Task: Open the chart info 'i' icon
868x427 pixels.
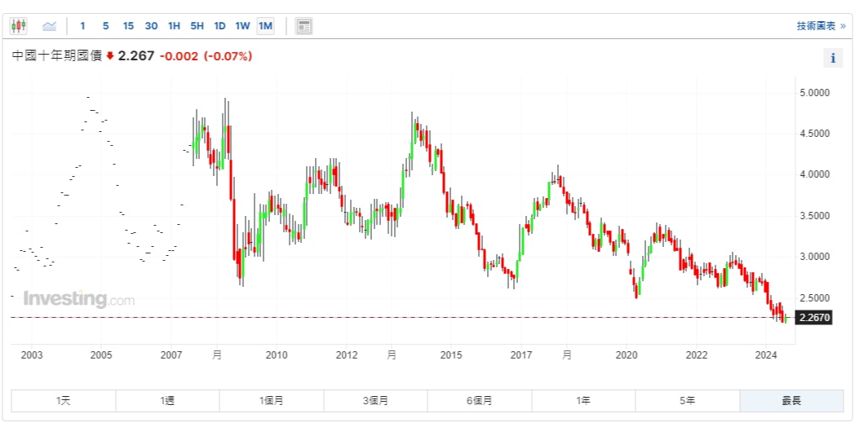Action: point(833,58)
